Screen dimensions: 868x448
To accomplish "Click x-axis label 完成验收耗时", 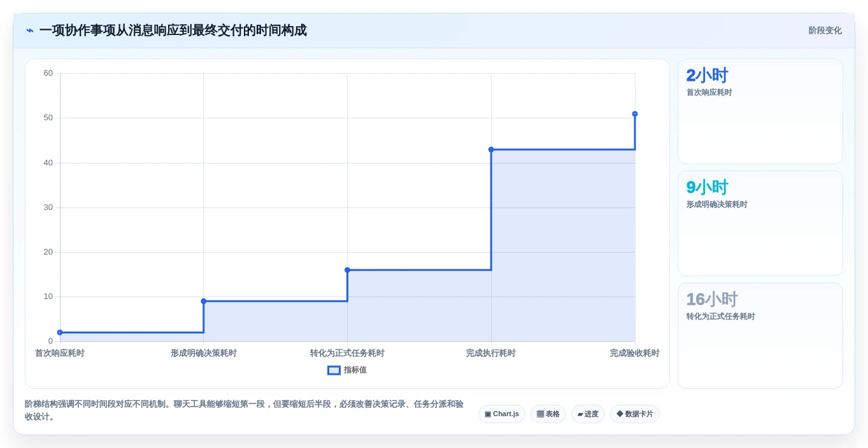I will click(x=635, y=353).
